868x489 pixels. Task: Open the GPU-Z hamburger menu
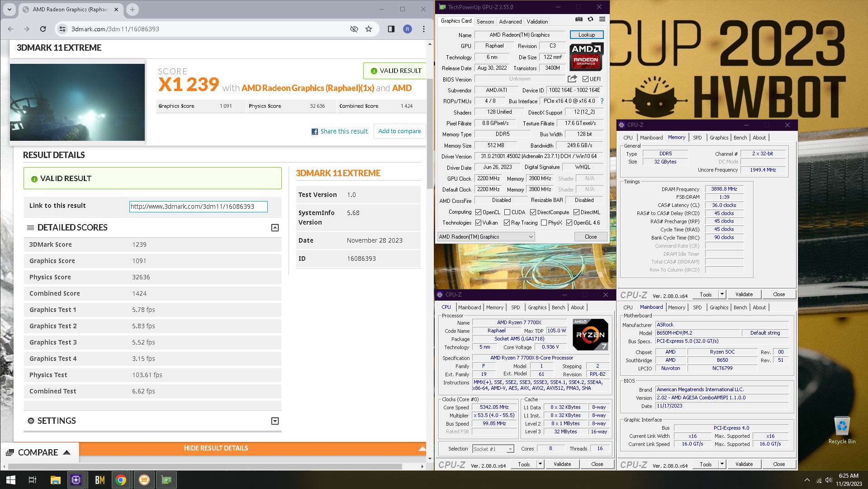602,19
